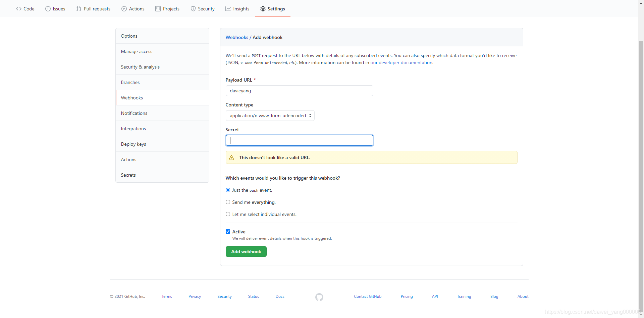Open Actions in the settings sidebar
This screenshot has height=318, width=644.
pos(162,160)
